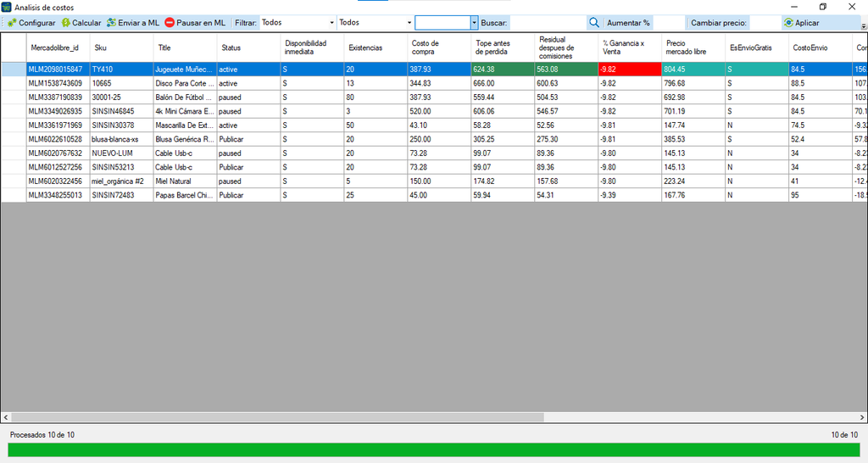Click row header of MLM3387190839 row
The width and height of the screenshot is (868, 463).
pyautogui.click(x=14, y=97)
